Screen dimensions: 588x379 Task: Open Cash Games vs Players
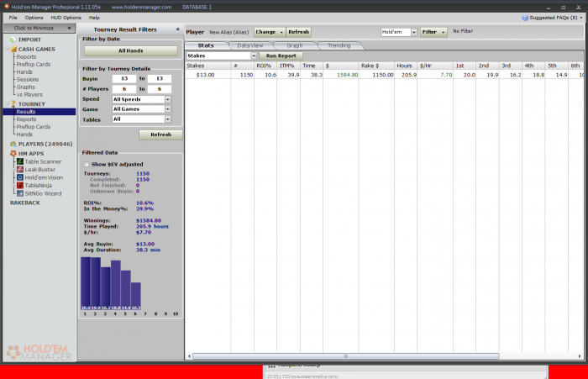click(29, 95)
